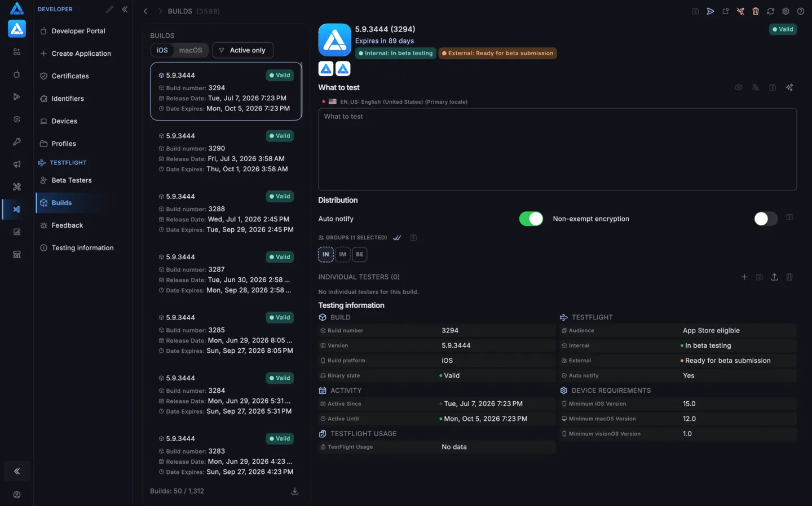Click the large app icon thumbnail in header
The height and width of the screenshot is (506, 812).
point(334,40)
